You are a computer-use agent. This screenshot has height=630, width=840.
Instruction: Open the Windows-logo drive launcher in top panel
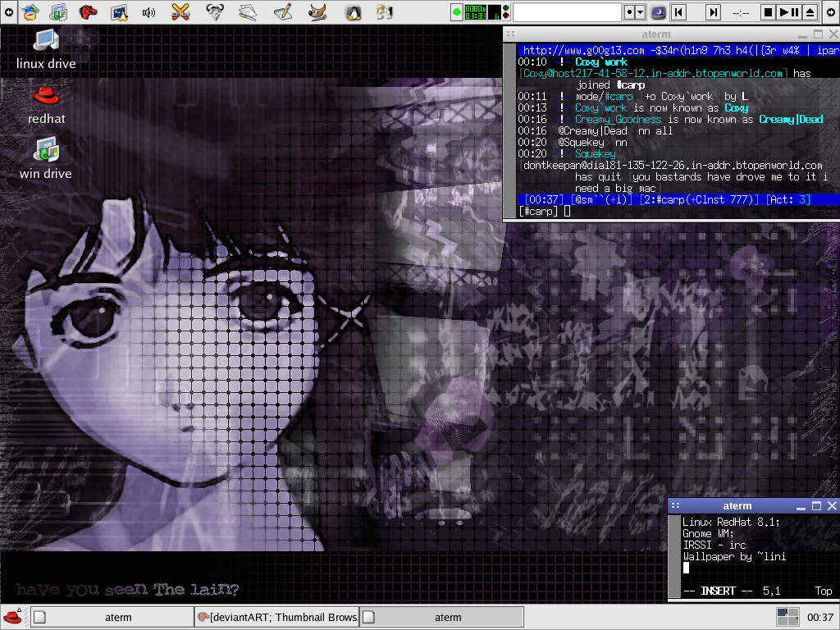(58, 11)
